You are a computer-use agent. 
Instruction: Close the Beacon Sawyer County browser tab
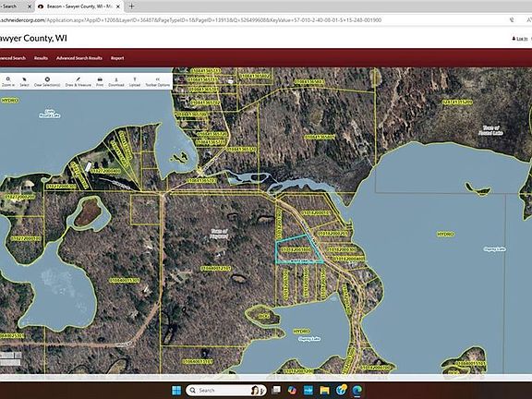[x=118, y=6]
